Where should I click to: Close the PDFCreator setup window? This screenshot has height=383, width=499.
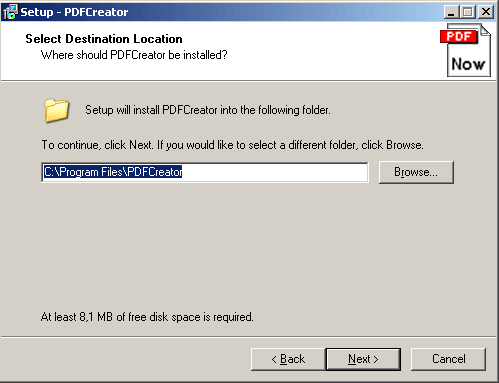[486, 12]
